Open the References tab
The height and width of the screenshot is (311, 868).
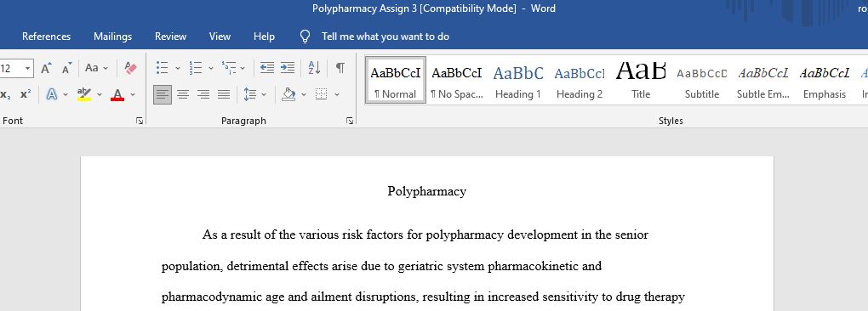coord(47,37)
